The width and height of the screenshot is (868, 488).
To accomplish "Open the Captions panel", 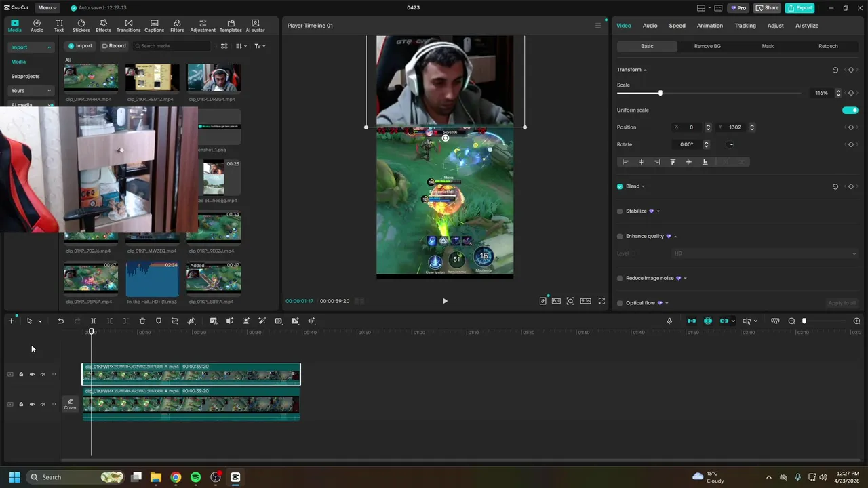I will [154, 26].
